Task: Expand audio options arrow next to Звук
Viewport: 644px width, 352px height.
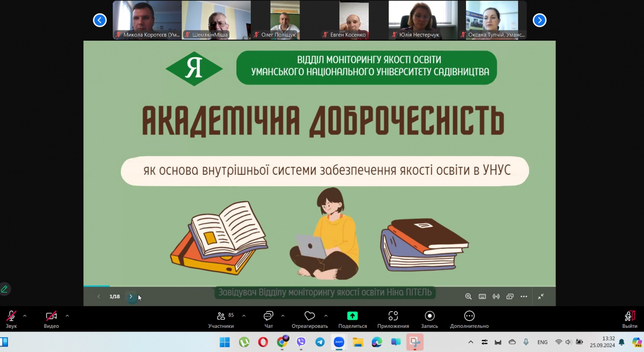Action: [x=25, y=316]
